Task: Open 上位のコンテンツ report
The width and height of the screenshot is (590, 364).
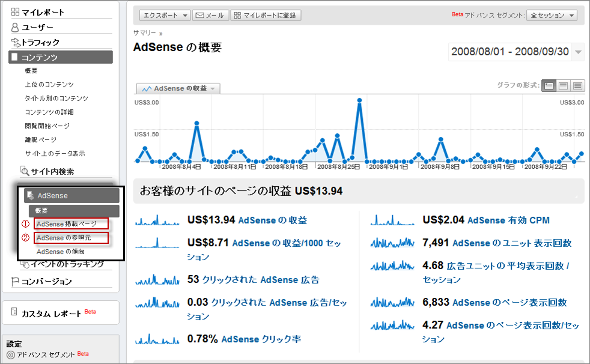Action: click(x=49, y=85)
